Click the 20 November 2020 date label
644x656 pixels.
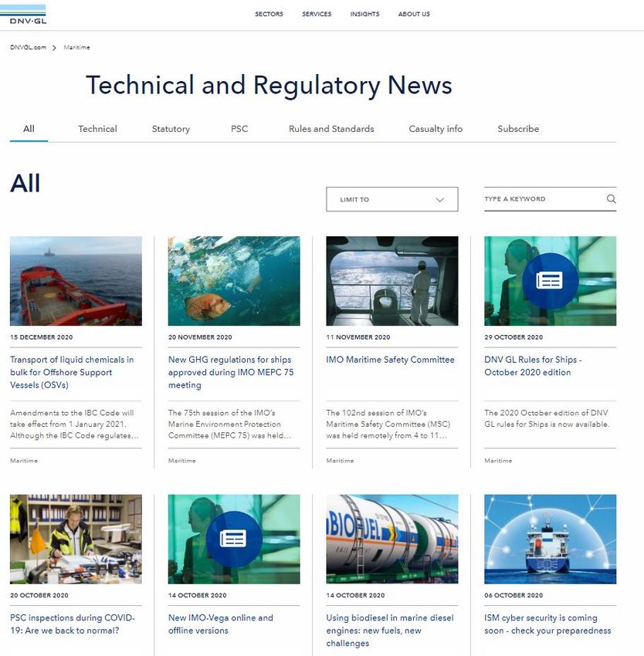200,337
